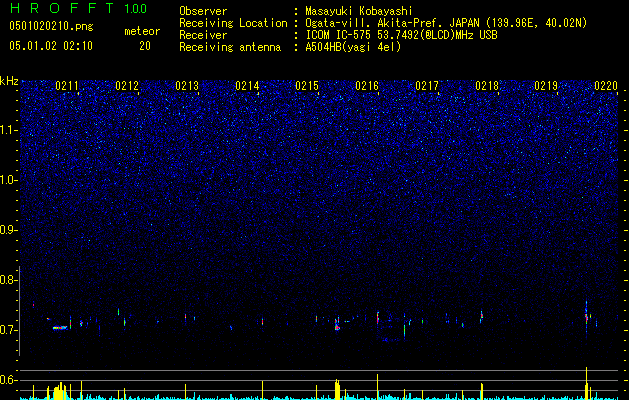Click the 0213 time marker
629x400 pixels.
pyautogui.click(x=187, y=86)
